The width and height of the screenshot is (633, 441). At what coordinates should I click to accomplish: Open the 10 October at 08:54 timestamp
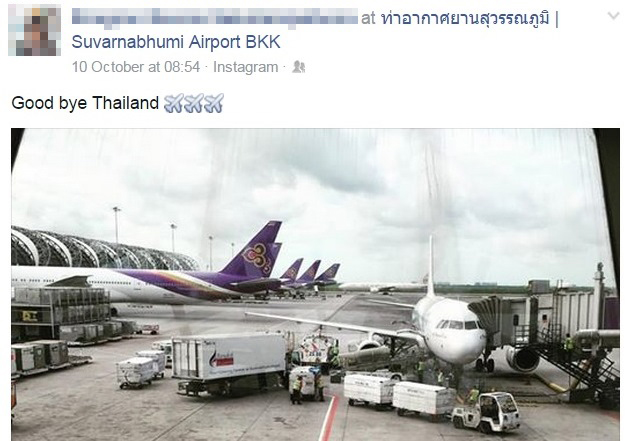136,67
